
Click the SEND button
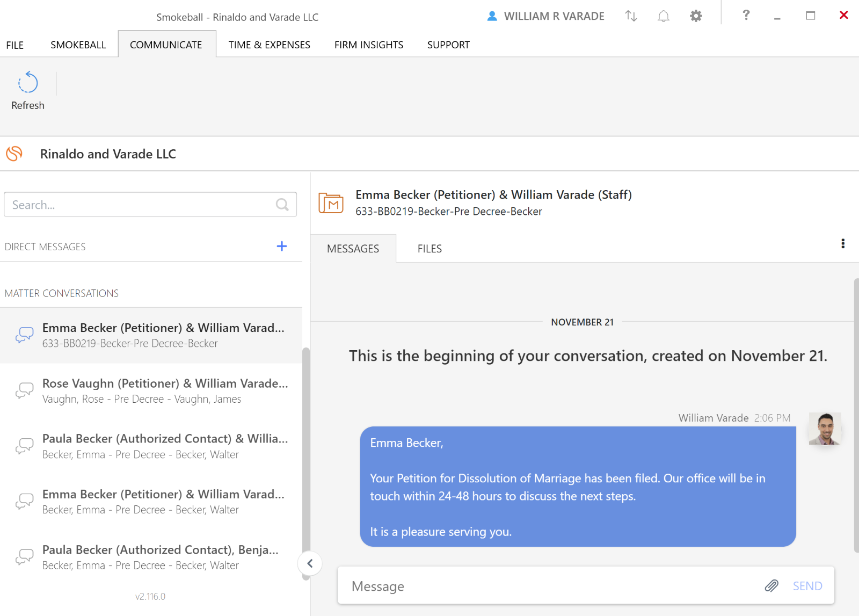click(807, 586)
